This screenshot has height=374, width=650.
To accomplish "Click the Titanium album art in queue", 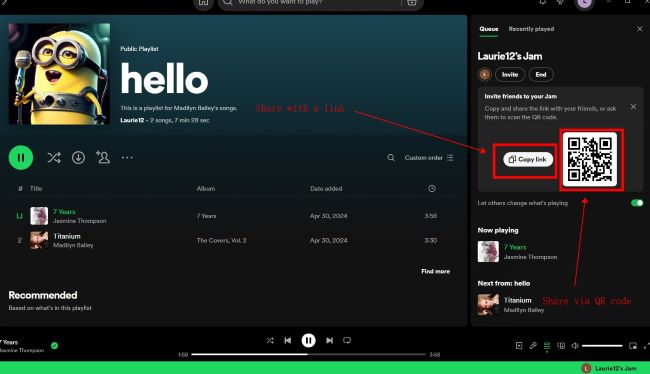I will pos(488,305).
